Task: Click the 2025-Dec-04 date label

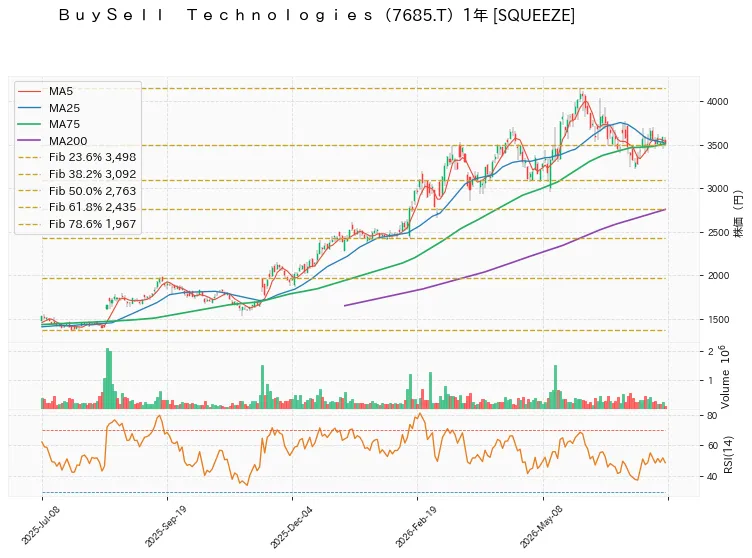Action: pyautogui.click(x=291, y=526)
